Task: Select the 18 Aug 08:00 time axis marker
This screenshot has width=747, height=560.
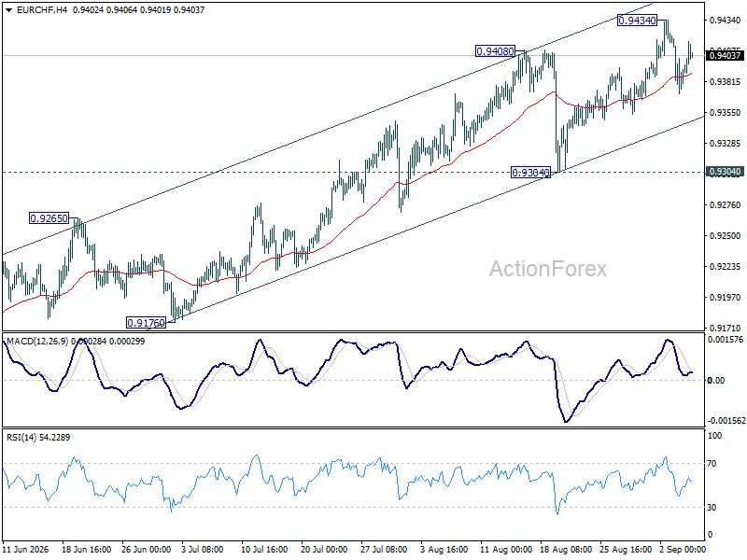Action: 566,550
